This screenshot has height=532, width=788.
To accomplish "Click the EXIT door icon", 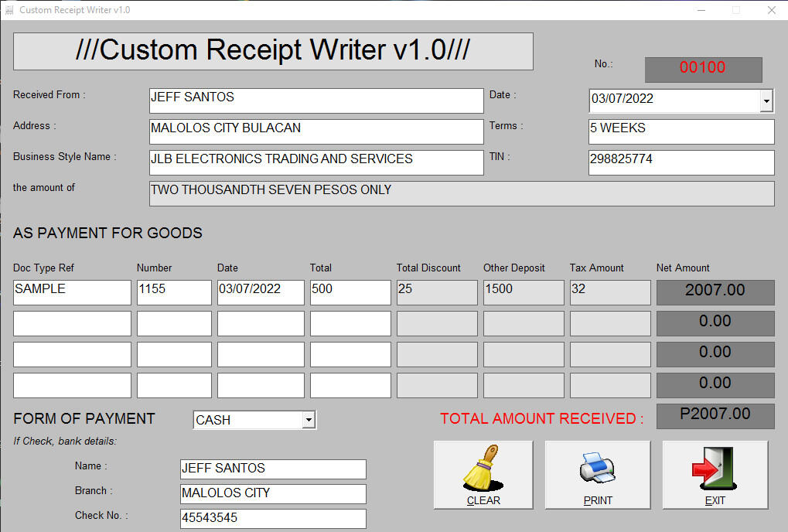I will click(713, 468).
